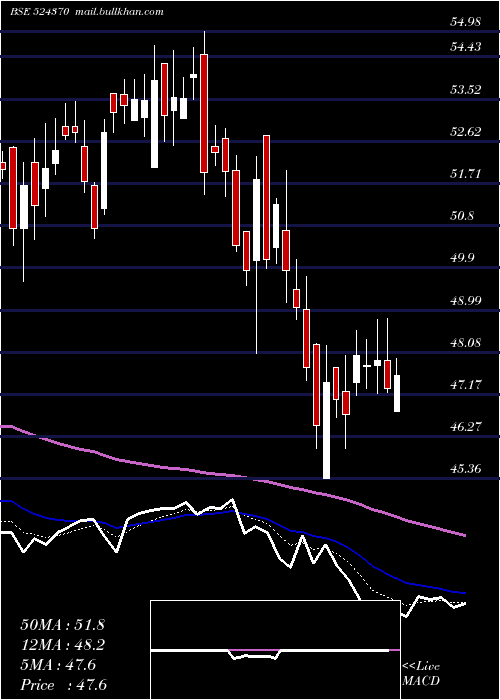Select the 46.27 price level label

pos(465,426)
